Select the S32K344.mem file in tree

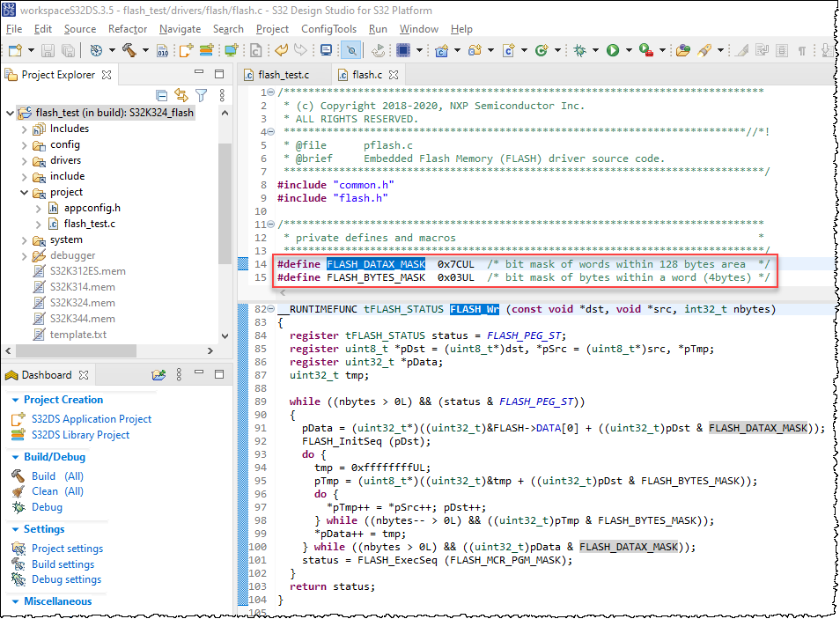click(82, 319)
